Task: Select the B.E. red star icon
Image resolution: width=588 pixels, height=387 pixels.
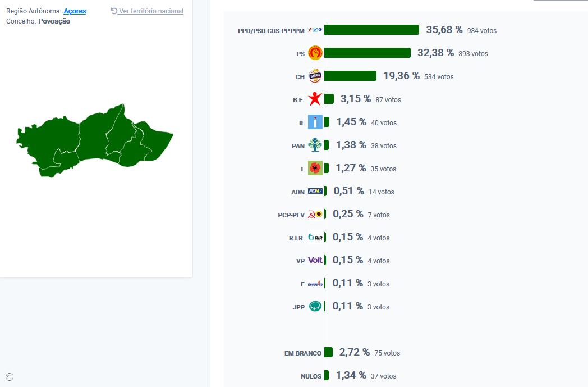Action: [x=315, y=99]
